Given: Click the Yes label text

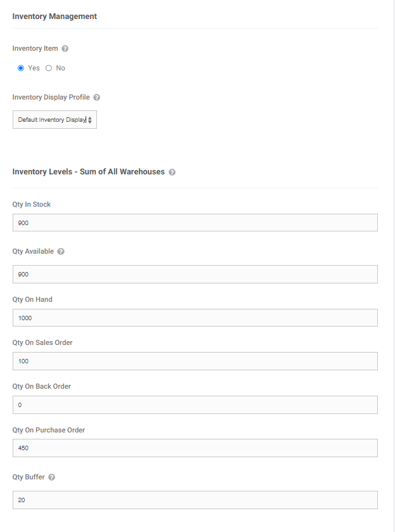Looking at the screenshot, I should (34, 68).
